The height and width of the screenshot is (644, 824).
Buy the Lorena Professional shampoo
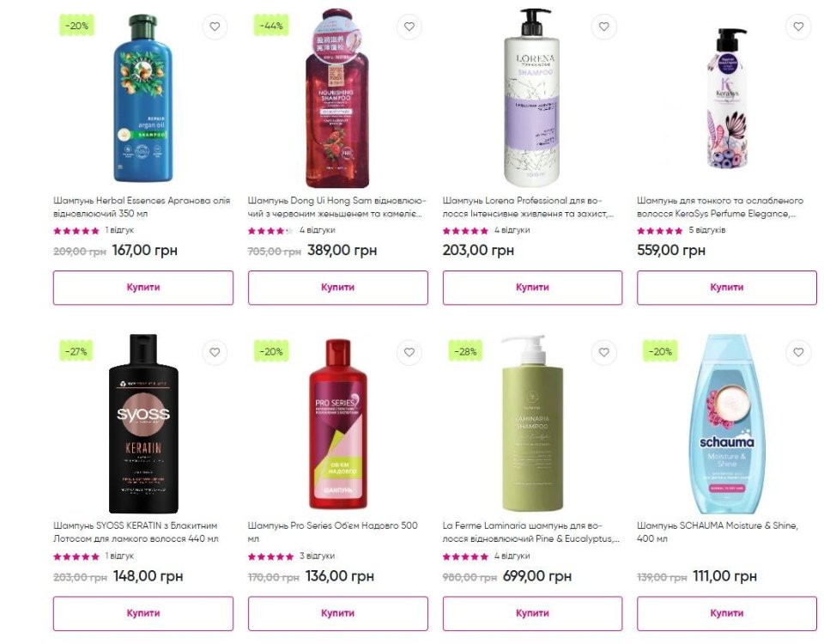pyautogui.click(x=532, y=288)
